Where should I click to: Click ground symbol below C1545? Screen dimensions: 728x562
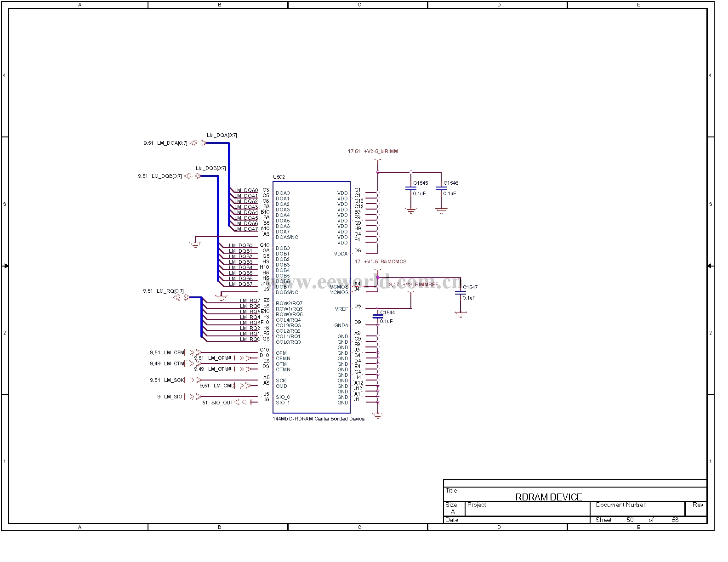[x=411, y=211]
